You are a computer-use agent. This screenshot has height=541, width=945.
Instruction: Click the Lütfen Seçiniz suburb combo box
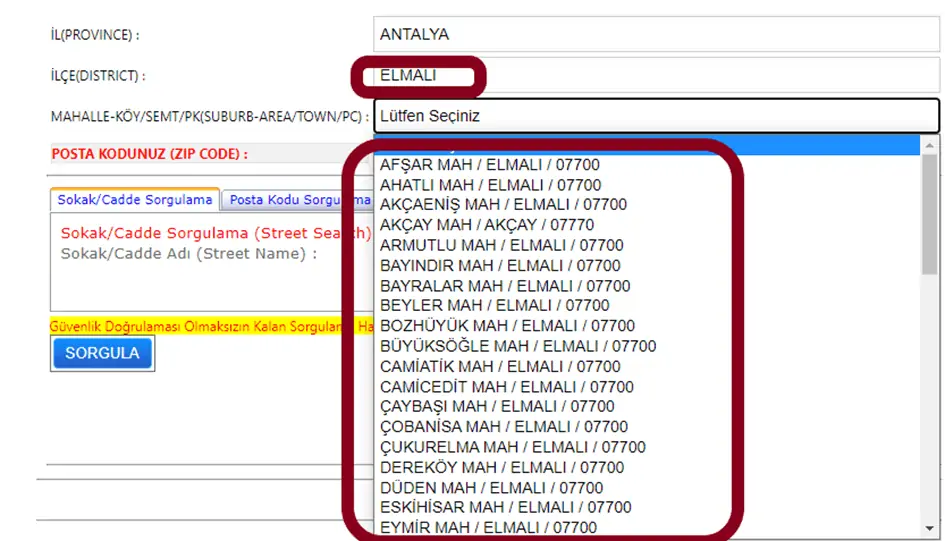[x=656, y=116]
